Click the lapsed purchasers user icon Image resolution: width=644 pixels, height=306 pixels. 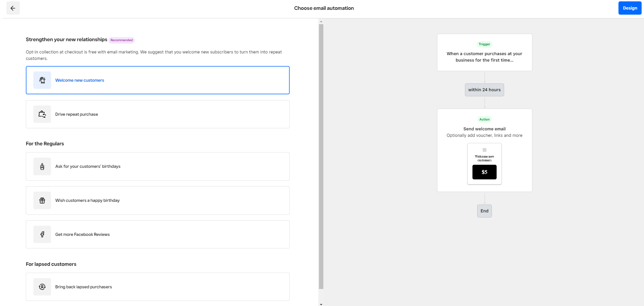42,287
